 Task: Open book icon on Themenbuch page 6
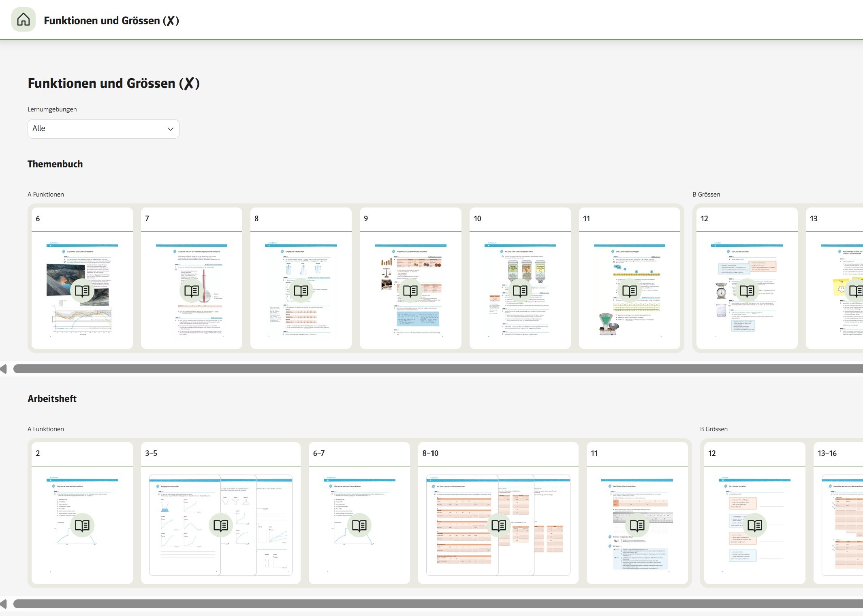[82, 291]
